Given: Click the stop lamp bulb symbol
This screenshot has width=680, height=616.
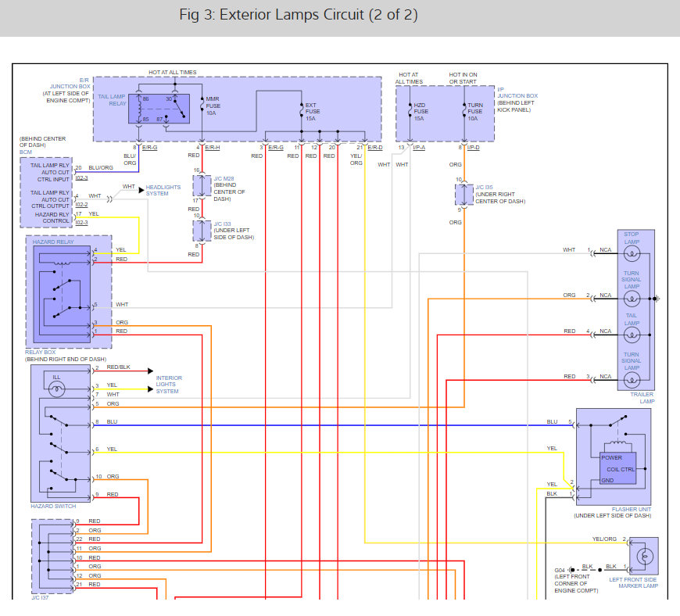Looking at the screenshot, I should pyautogui.click(x=632, y=254).
